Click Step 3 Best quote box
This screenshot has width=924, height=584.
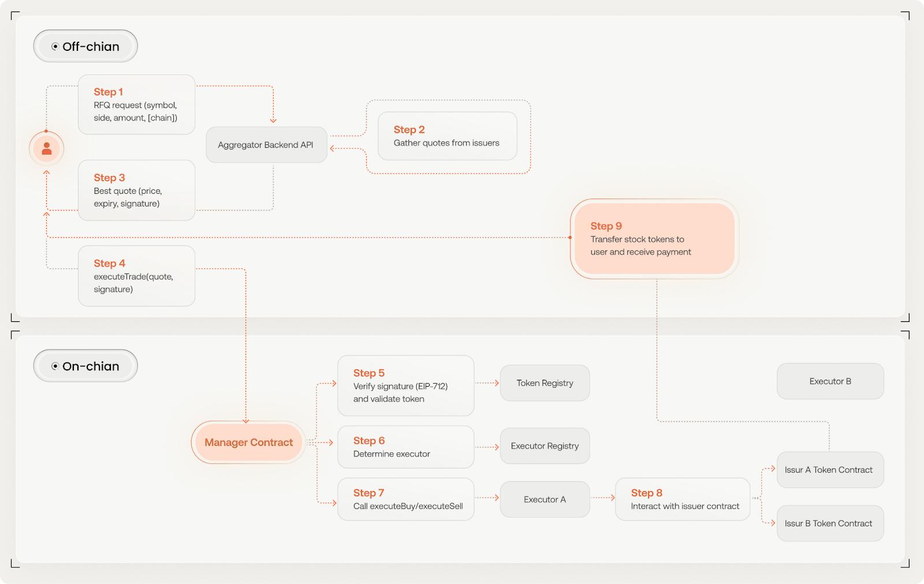pos(136,190)
